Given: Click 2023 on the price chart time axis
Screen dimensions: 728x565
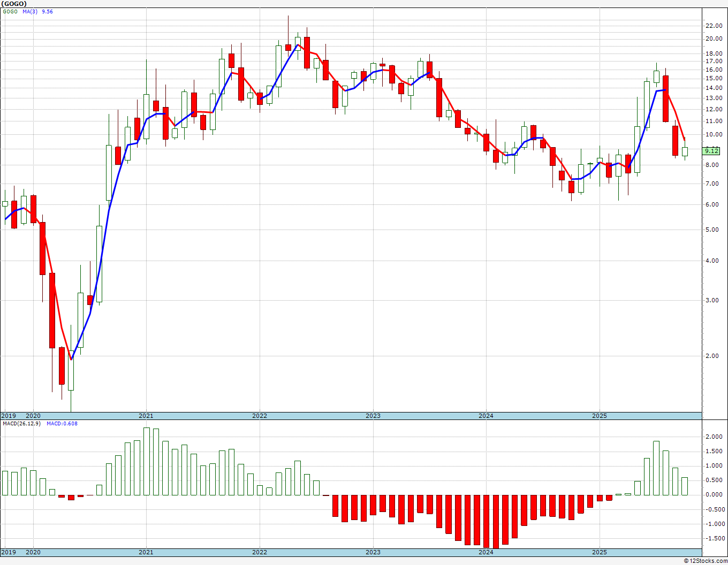Looking at the screenshot, I should click(x=373, y=416).
